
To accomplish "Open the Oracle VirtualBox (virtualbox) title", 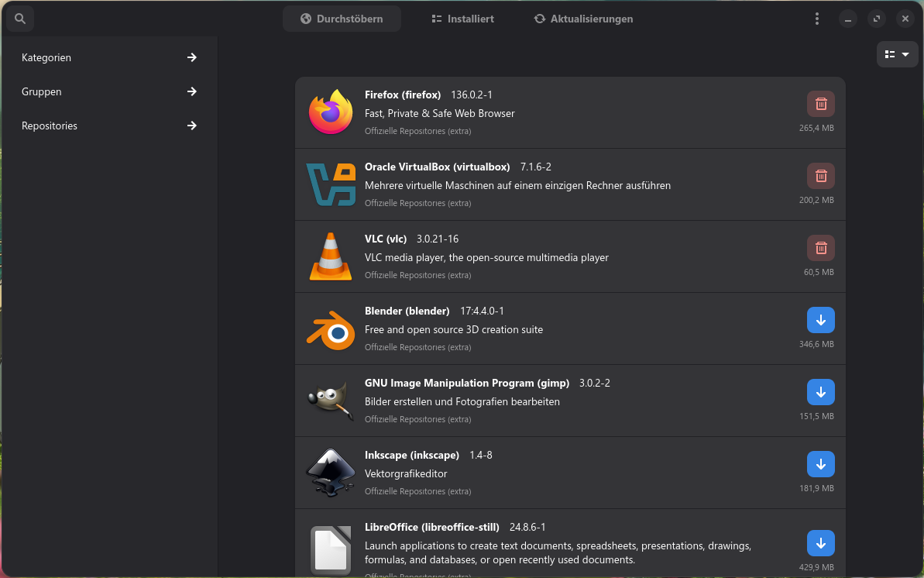I will [438, 167].
